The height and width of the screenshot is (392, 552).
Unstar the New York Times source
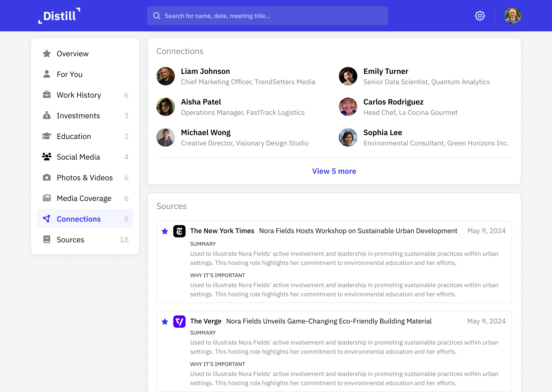(x=165, y=231)
